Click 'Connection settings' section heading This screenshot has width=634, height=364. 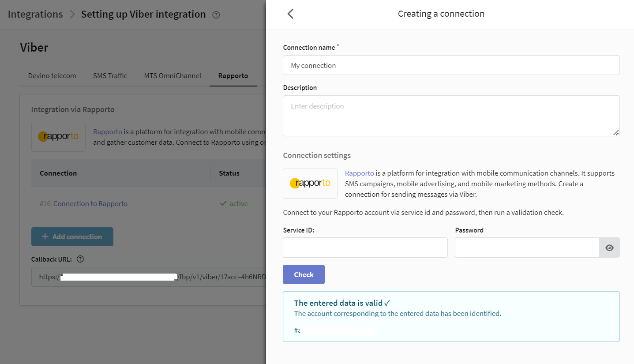pyautogui.click(x=317, y=155)
